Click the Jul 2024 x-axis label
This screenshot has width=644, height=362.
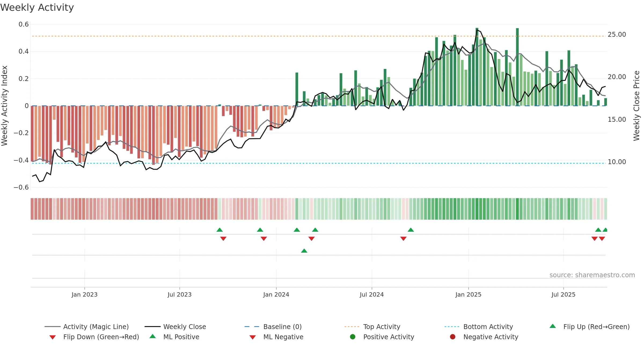[372, 294]
